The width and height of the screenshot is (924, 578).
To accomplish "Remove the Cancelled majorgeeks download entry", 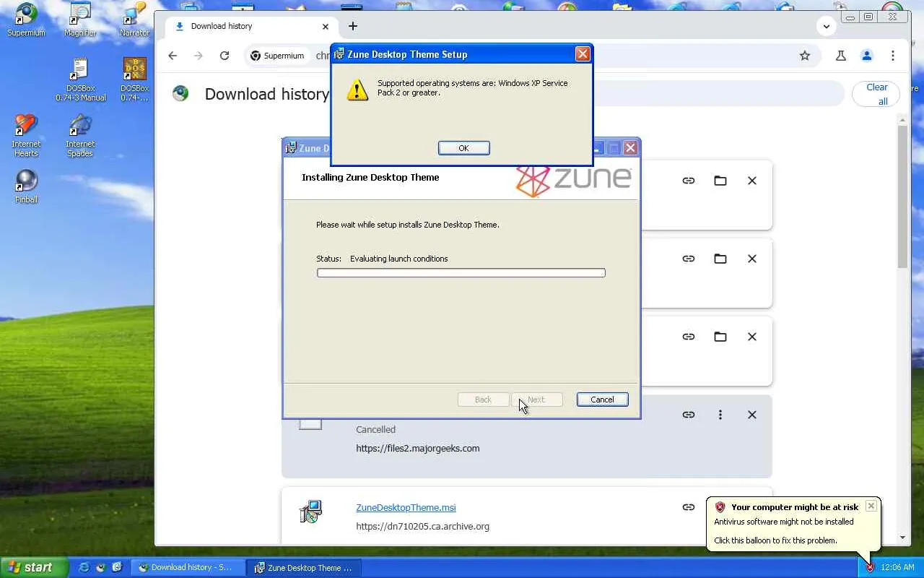I will [x=752, y=415].
